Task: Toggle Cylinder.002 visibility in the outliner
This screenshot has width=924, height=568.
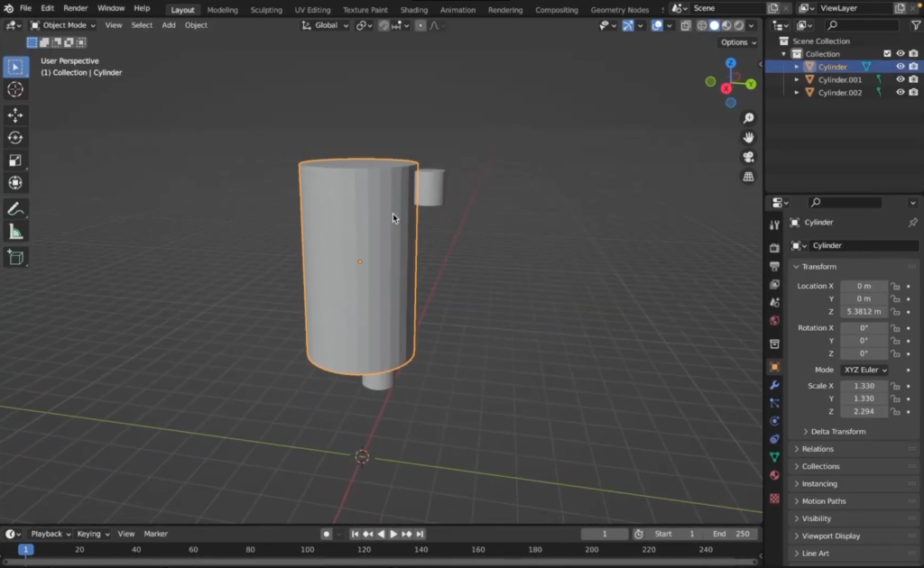Action: tap(900, 92)
